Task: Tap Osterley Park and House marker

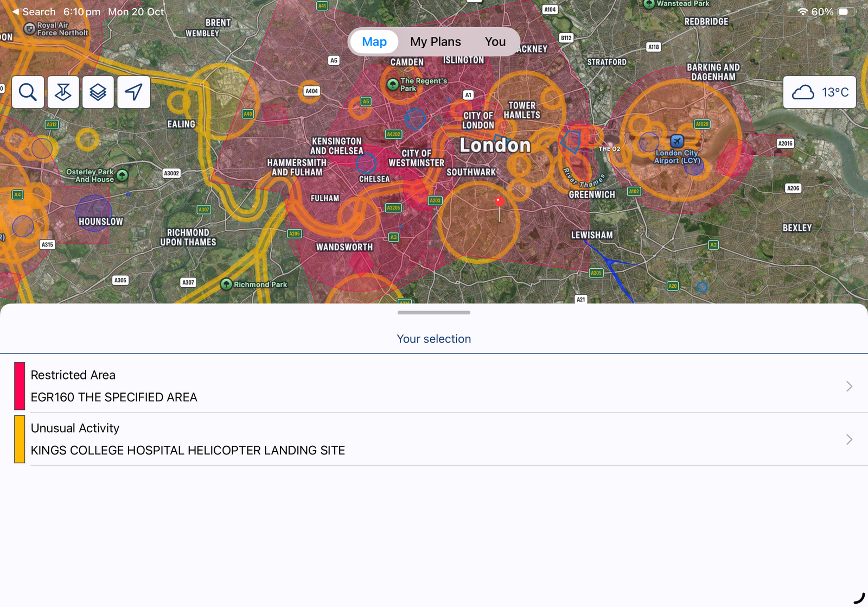Action: coord(123,175)
